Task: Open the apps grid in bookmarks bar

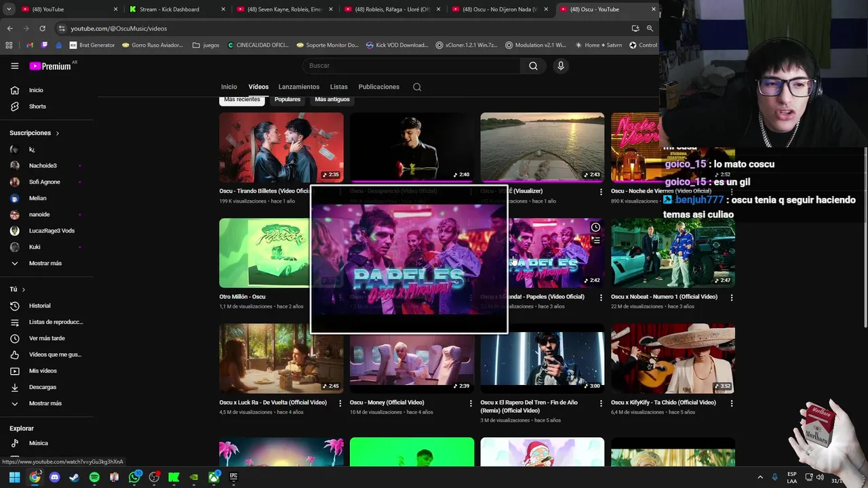Action: (x=9, y=45)
